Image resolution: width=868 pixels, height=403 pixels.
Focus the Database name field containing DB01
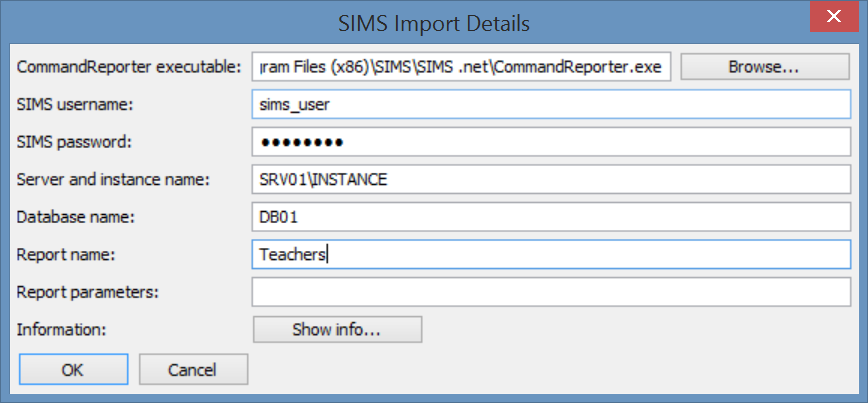tap(551, 217)
